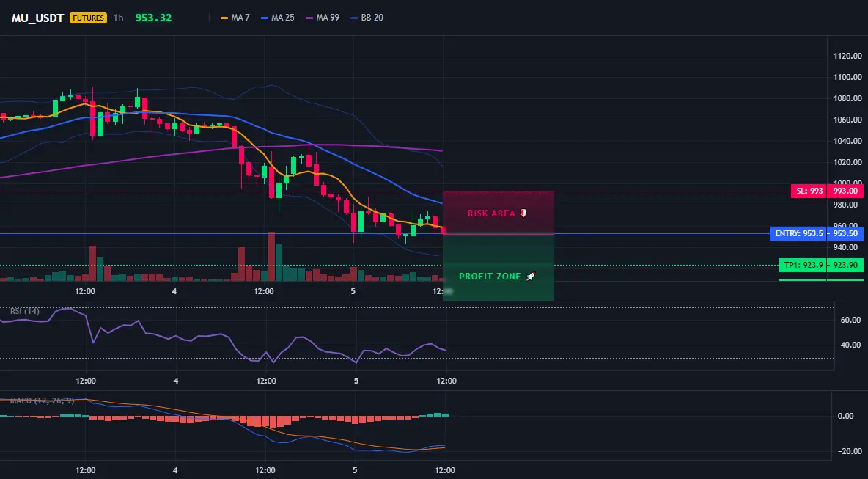The height and width of the screenshot is (479, 868).
Task: Click the FUTURES badge
Action: pos(88,18)
